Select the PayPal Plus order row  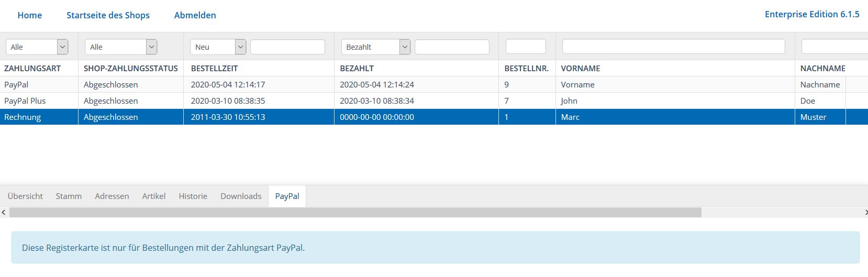tap(434, 101)
